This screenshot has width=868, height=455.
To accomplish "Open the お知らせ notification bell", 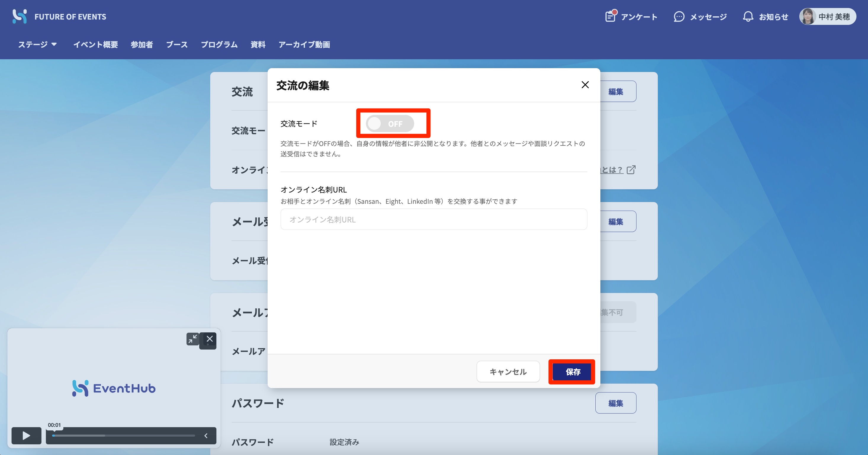I will point(748,17).
